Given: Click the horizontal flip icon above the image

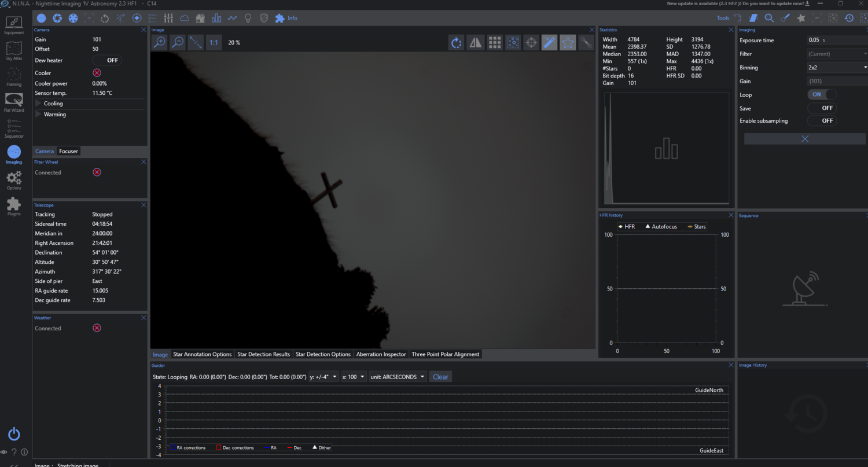Looking at the screenshot, I should 475,42.
